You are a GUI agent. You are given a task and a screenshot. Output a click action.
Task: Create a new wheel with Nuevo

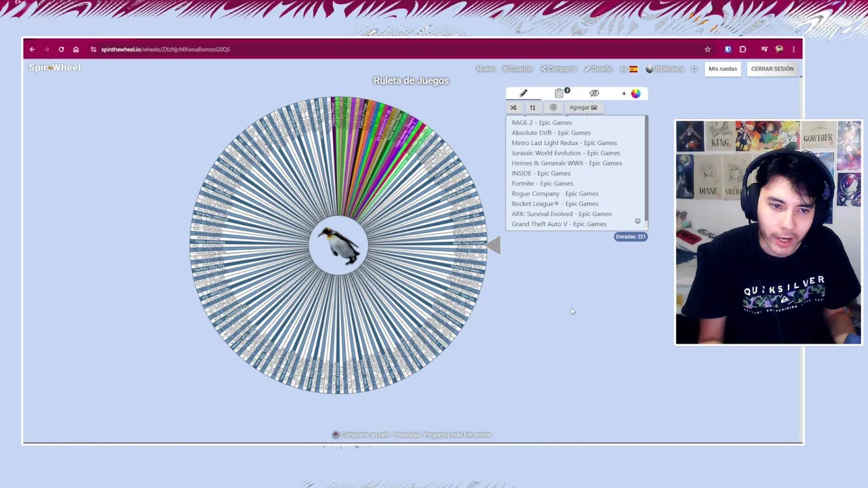(486, 69)
